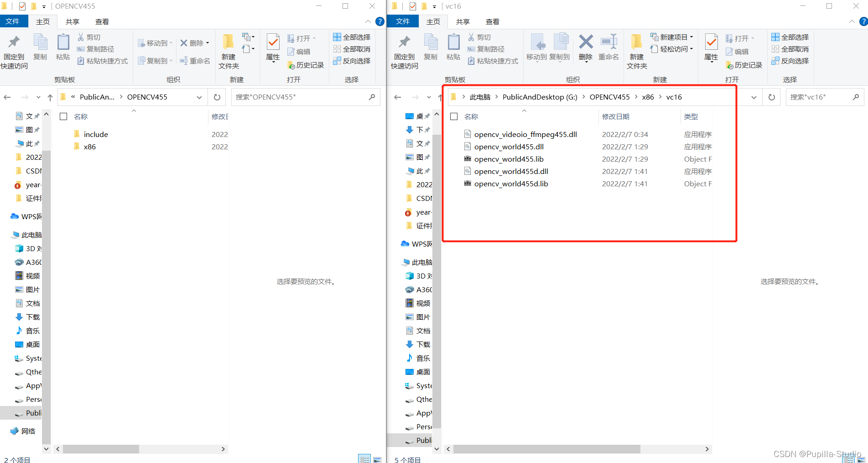Click Pin to Quick Access in OPENCV455 window
This screenshot has height=463, width=868.
point(14,52)
